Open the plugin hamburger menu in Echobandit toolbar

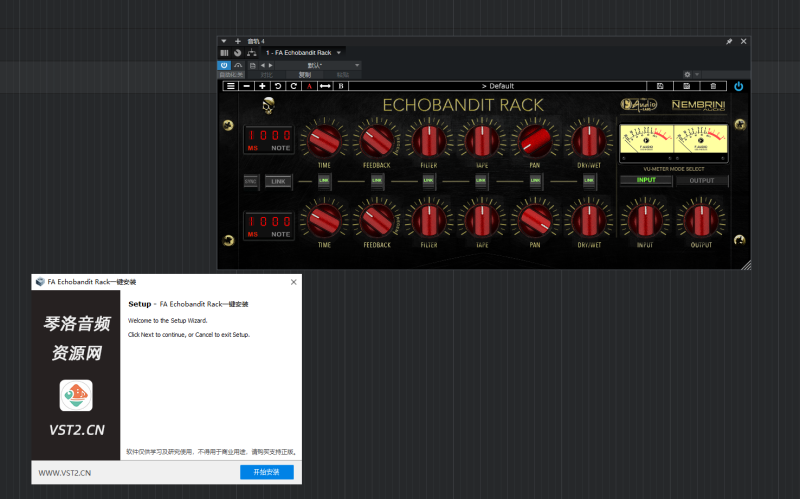(231, 86)
